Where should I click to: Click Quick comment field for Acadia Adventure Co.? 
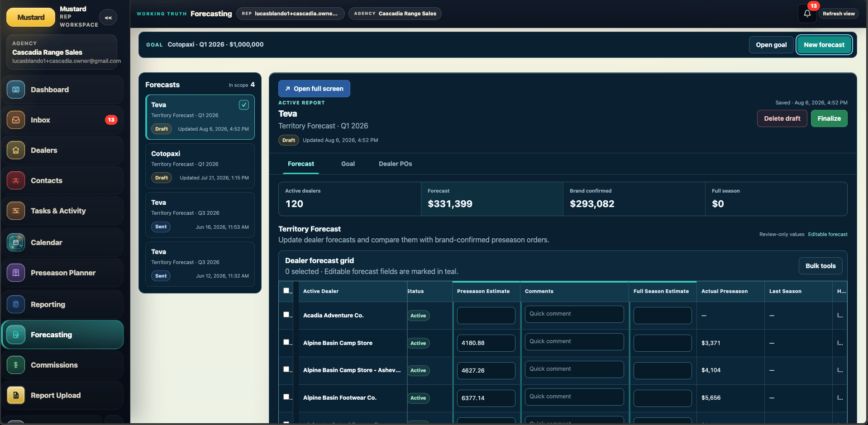574,314
